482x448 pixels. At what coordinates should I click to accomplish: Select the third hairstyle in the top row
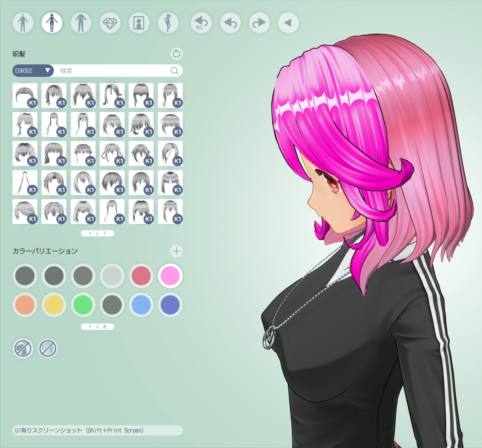(x=83, y=95)
